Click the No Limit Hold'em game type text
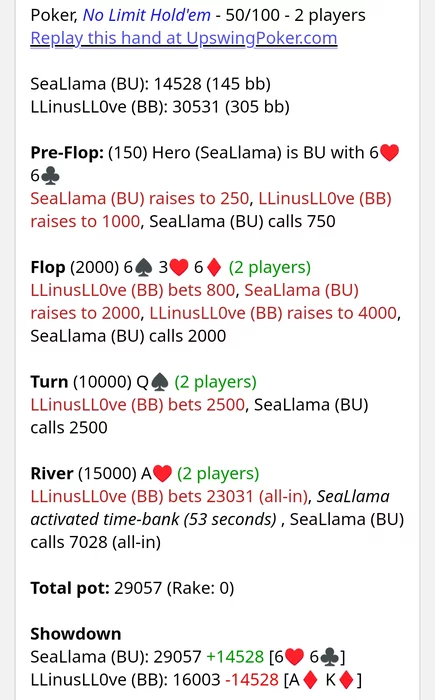Viewport: 435px width, 700px height. [146, 15]
